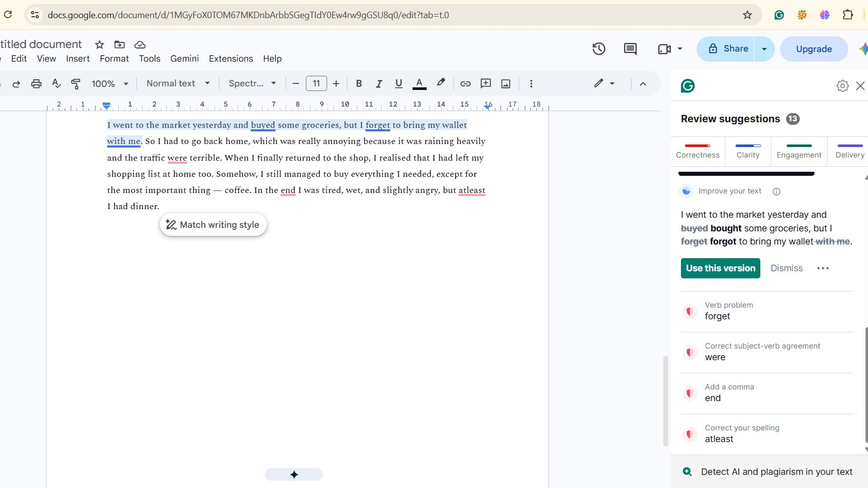Open Grammarly settings gear icon
868x488 pixels.
pos(842,86)
